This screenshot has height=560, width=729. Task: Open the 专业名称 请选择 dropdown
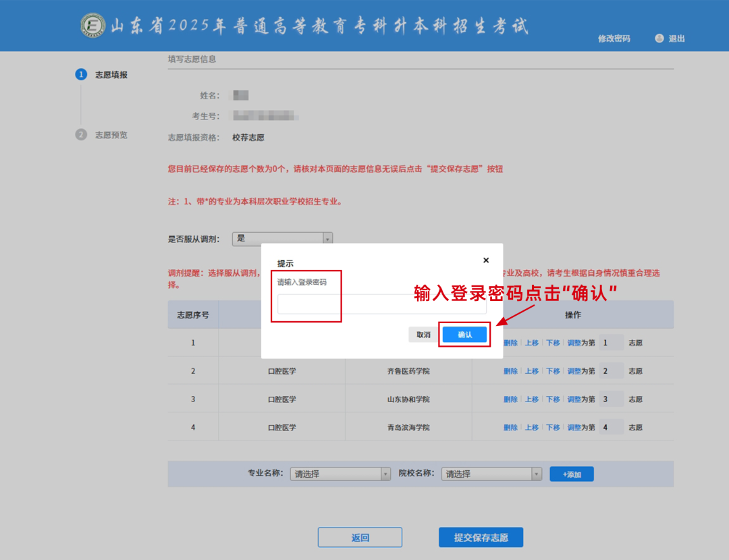[340, 474]
